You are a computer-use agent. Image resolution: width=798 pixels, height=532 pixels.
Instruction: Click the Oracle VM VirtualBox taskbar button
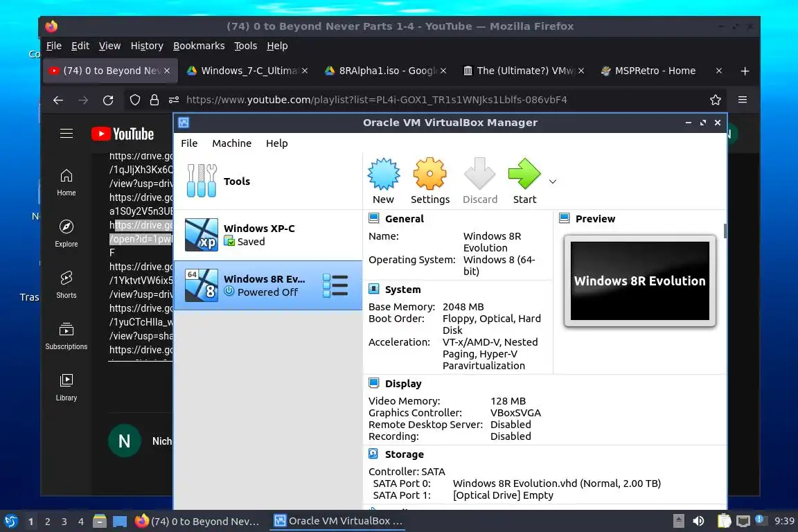coord(338,522)
